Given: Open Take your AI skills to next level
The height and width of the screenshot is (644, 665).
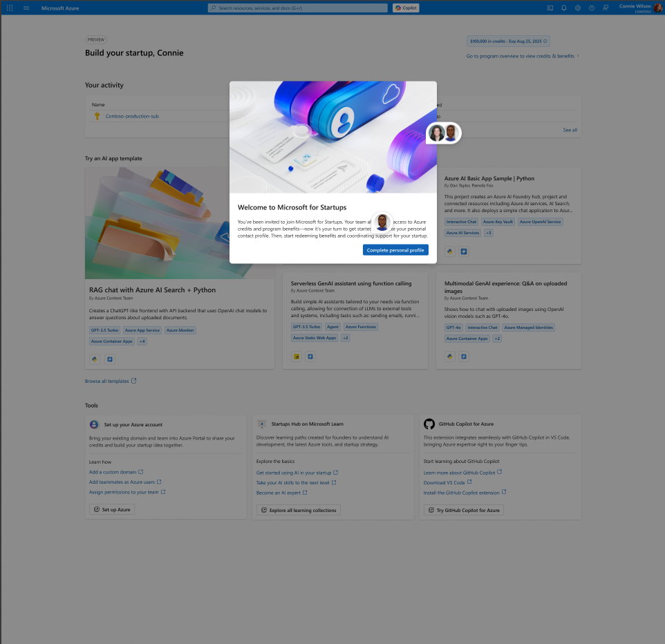Looking at the screenshot, I should click(x=296, y=483).
